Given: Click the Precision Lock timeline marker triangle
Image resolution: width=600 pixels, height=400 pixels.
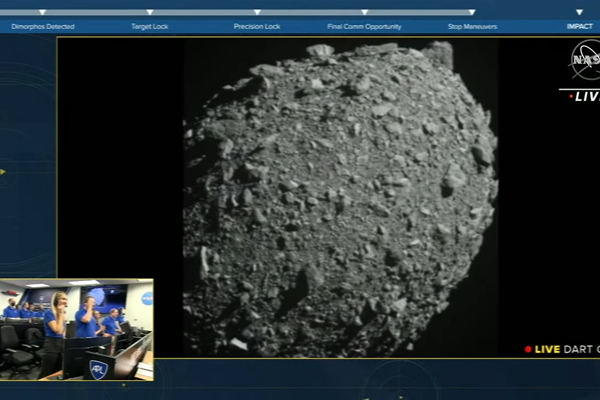Looking at the screenshot, I should (x=258, y=13).
